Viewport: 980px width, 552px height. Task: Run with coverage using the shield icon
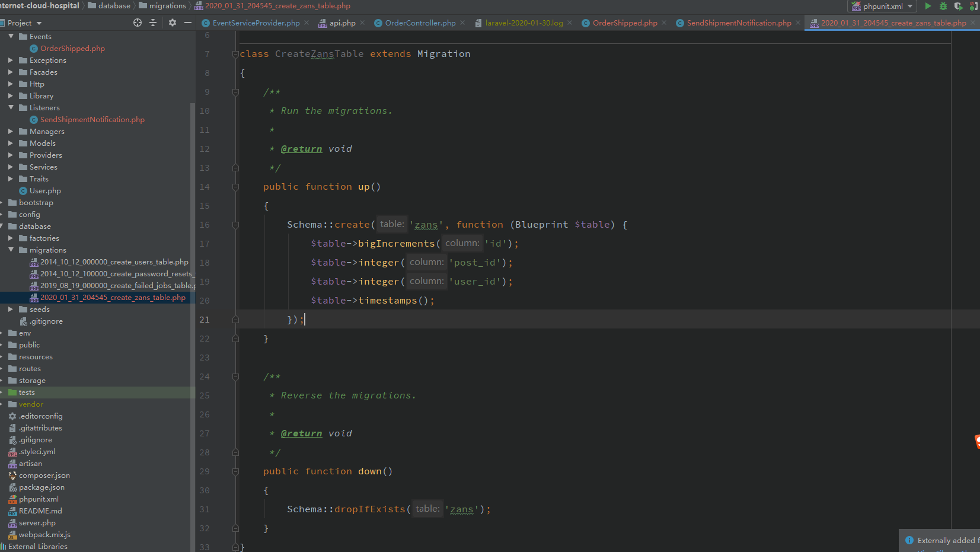tap(958, 6)
